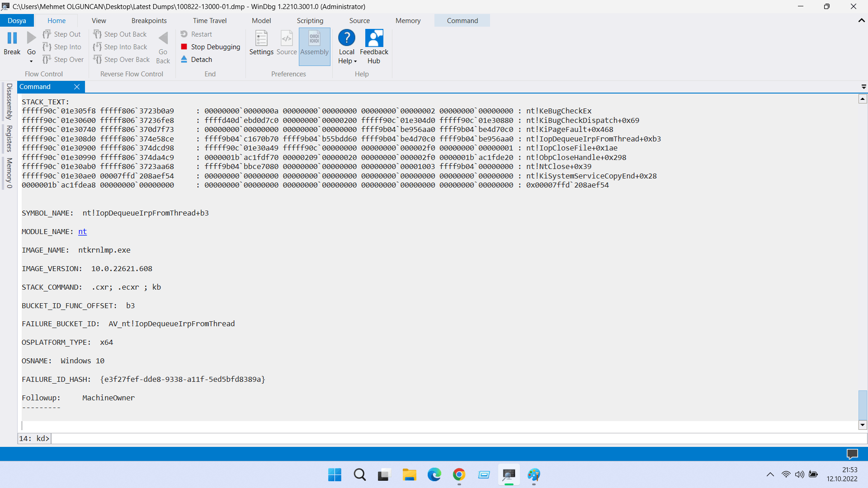Screen dimensions: 868x488
Task: Open Feedback Hub from the ribbon
Action: (x=374, y=39)
